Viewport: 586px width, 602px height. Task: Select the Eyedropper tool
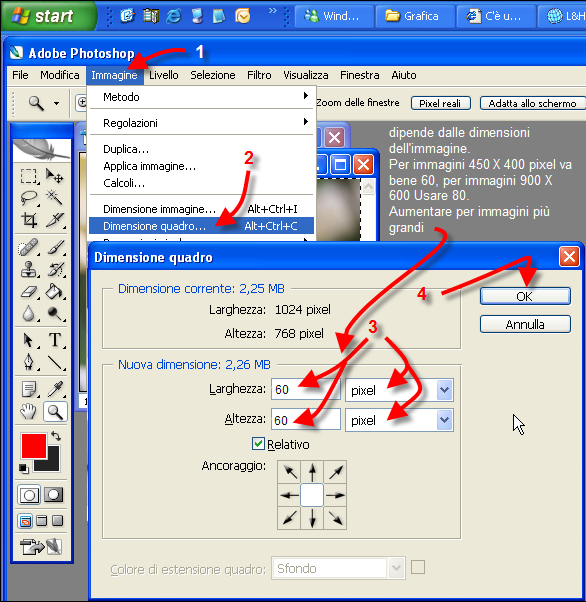(55, 389)
